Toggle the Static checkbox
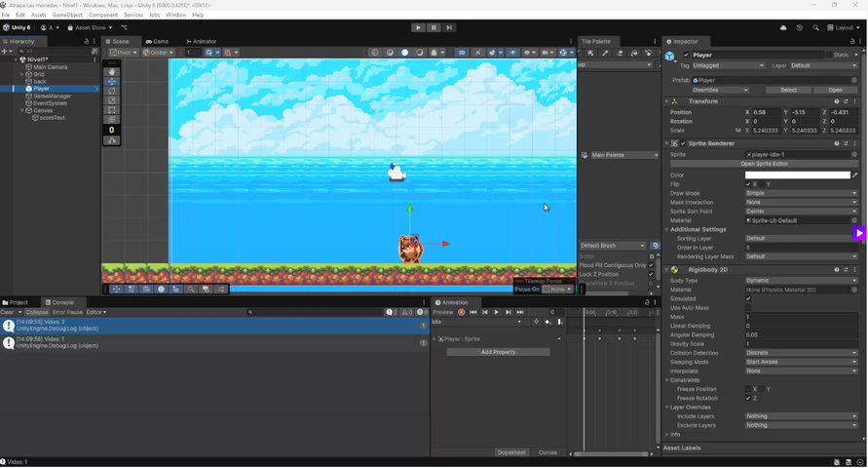Image resolution: width=868 pixels, height=468 pixels. (x=829, y=55)
